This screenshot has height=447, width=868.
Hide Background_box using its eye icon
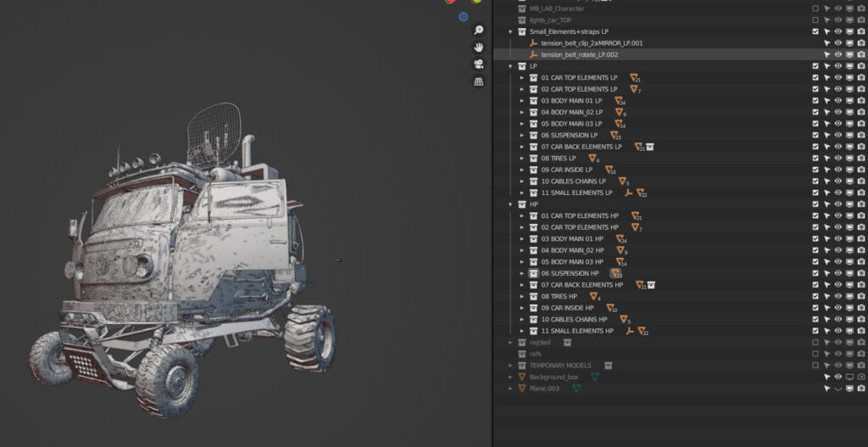pyautogui.click(x=838, y=377)
